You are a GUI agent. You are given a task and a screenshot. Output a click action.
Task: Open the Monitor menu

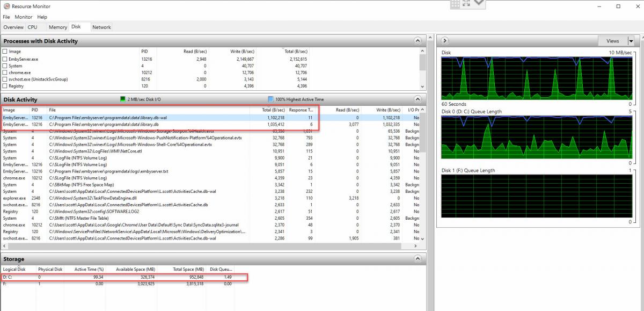point(23,17)
